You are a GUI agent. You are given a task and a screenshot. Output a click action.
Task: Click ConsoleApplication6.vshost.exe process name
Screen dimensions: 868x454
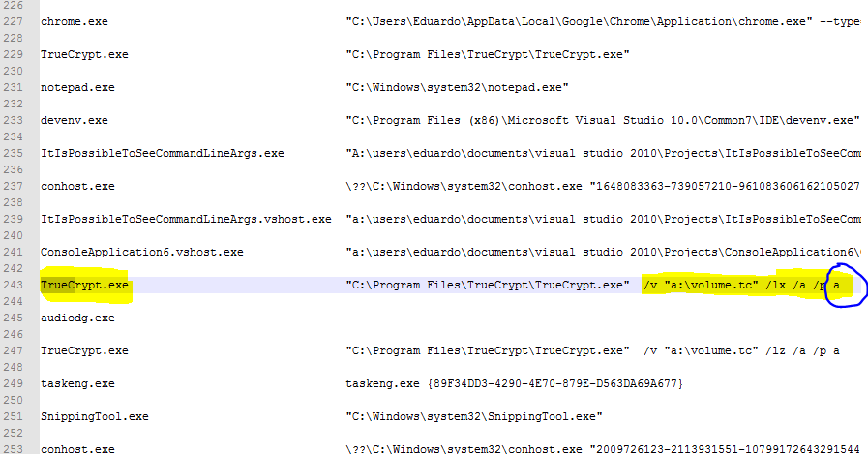click(x=141, y=253)
